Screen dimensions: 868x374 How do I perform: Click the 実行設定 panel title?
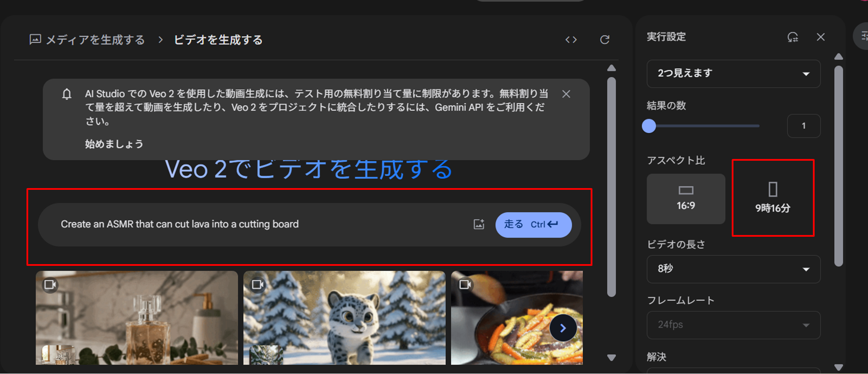coord(666,37)
